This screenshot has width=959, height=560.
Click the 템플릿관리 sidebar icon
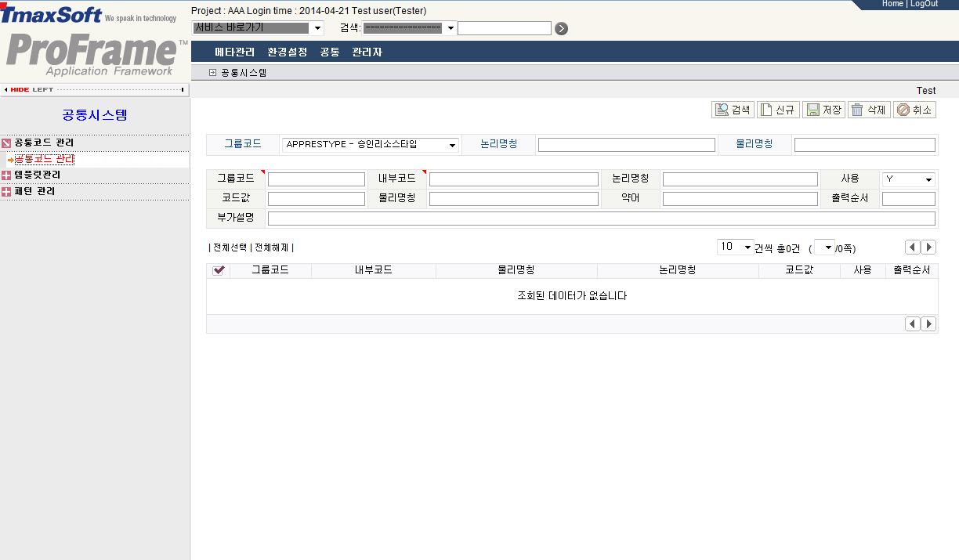coord(7,174)
